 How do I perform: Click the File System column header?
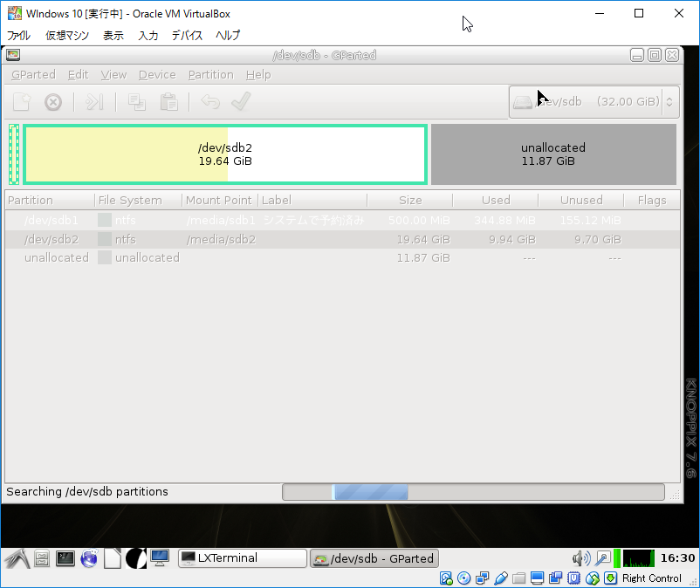[139, 201]
